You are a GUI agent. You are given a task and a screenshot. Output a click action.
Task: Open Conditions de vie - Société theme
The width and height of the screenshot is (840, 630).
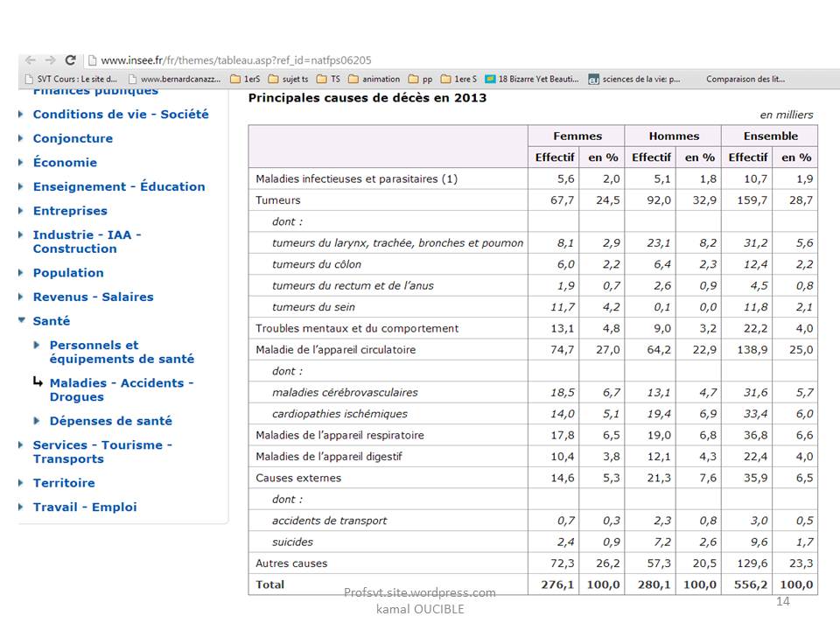(121, 115)
